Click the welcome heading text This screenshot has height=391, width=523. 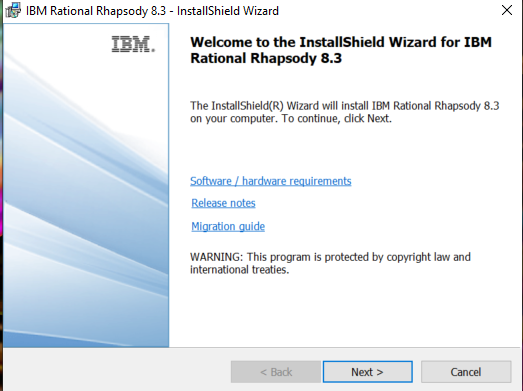pyautogui.click(x=341, y=50)
